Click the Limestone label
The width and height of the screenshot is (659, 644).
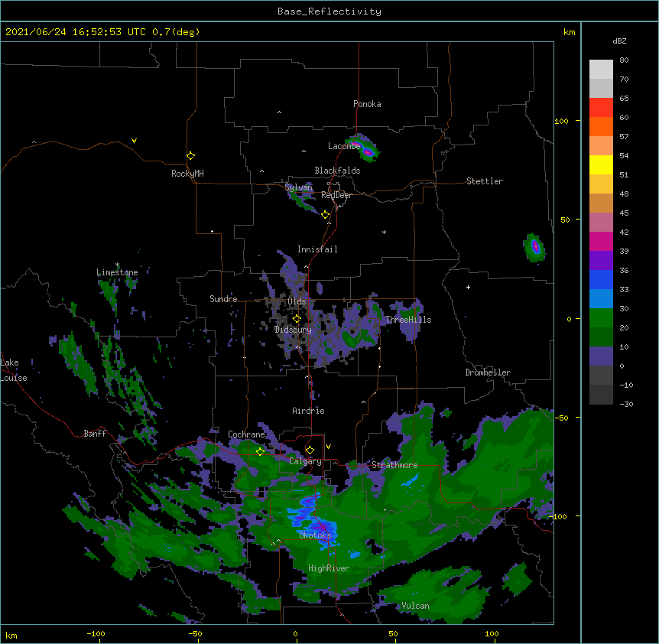(x=117, y=272)
